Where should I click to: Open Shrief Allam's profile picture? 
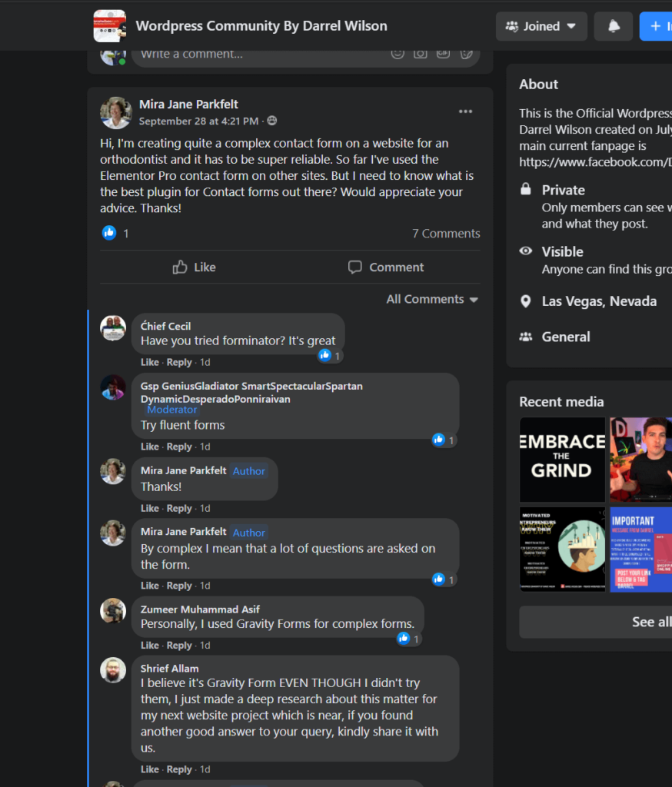(113, 670)
